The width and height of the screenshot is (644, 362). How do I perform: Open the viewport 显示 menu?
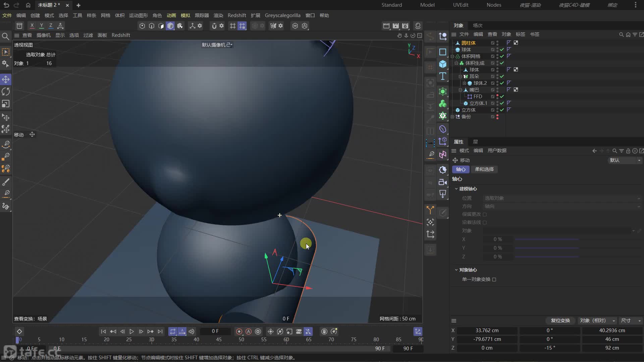pyautogui.click(x=60, y=35)
